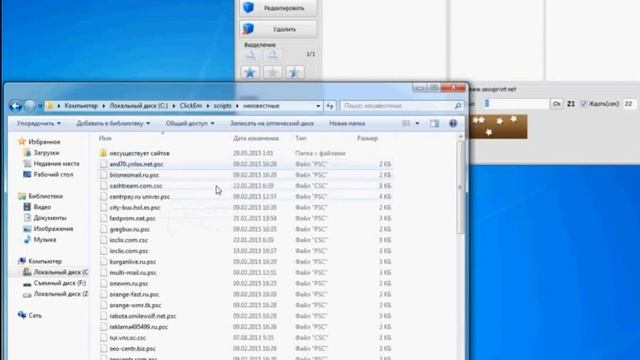Open the 'Изображения' library
Screen dimensions: 640x360
53,229
